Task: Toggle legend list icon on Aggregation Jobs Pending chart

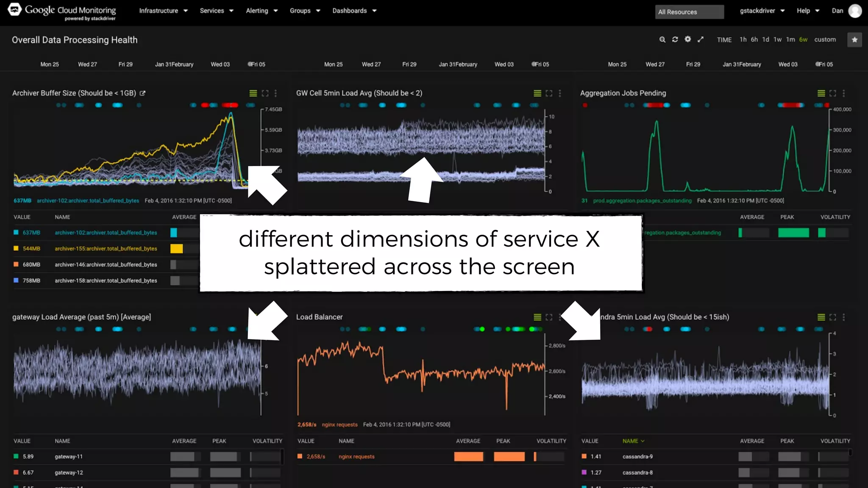Action: 821,93
